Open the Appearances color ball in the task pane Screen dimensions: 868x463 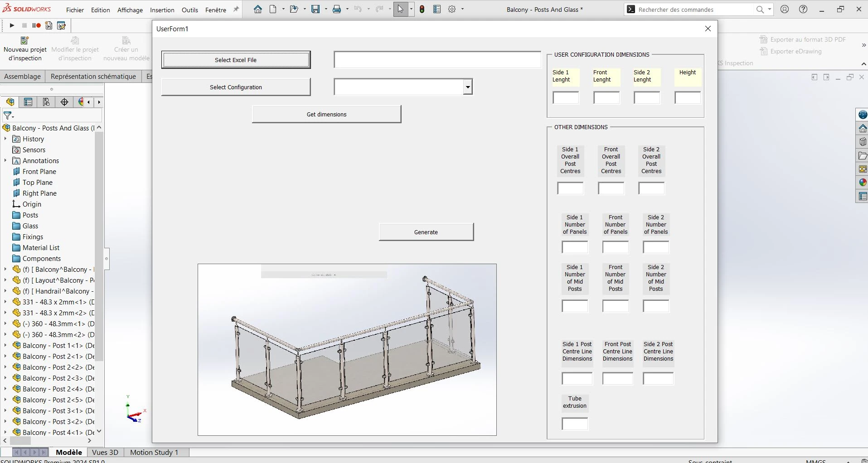(863, 183)
